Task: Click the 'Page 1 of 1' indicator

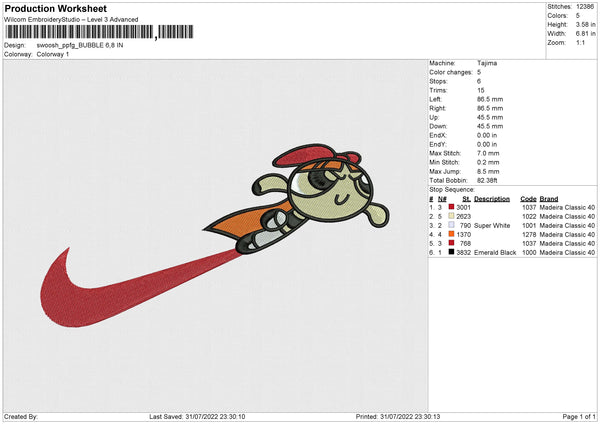Action: pos(579,417)
